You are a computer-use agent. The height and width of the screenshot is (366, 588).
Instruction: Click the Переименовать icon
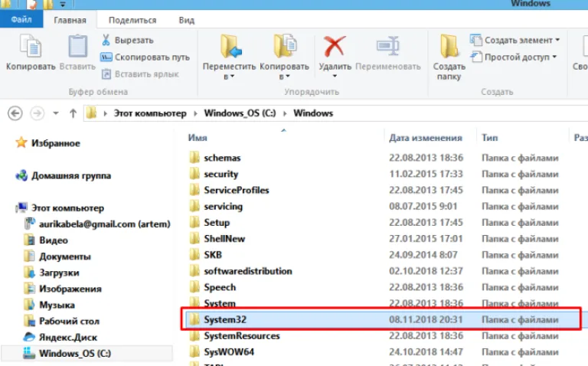coord(387,46)
